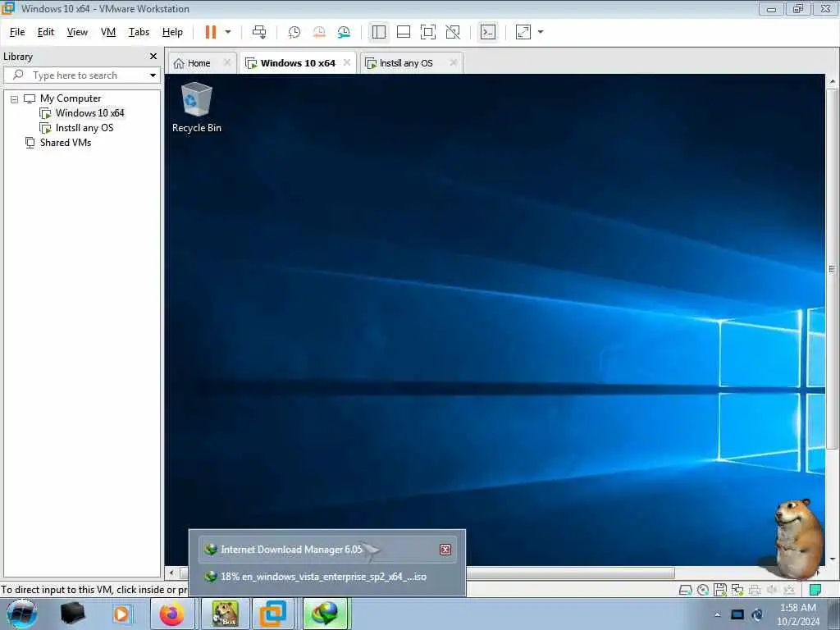
Task: Revert to snapshot using the orange clock icon
Action: (x=319, y=32)
